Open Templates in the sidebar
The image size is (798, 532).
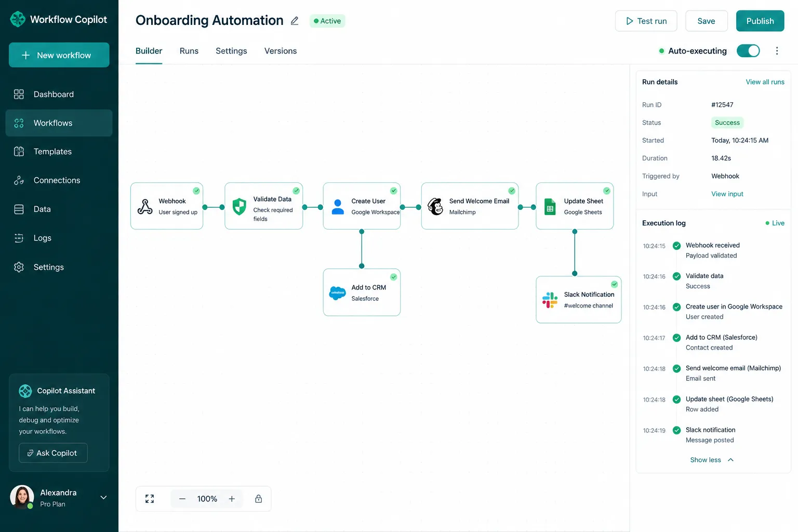coord(59,152)
